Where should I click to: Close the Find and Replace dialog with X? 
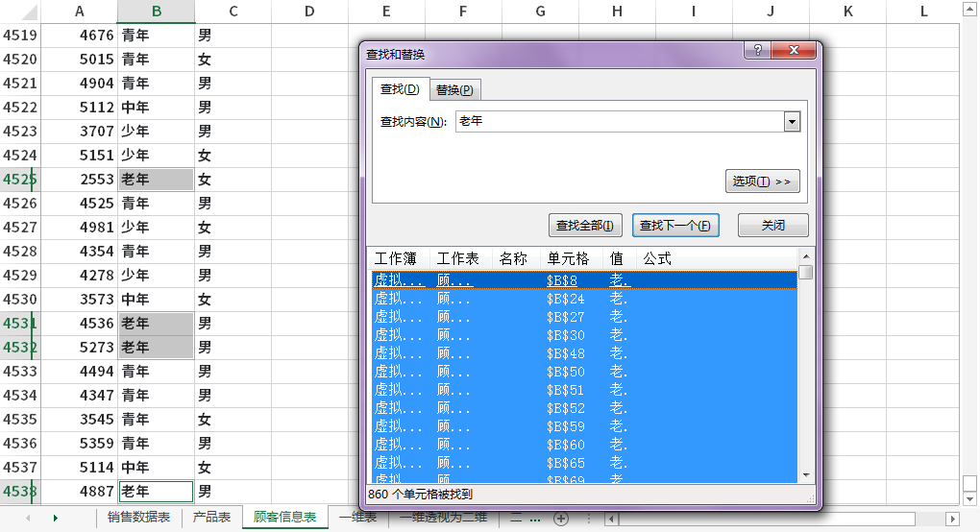tap(794, 50)
